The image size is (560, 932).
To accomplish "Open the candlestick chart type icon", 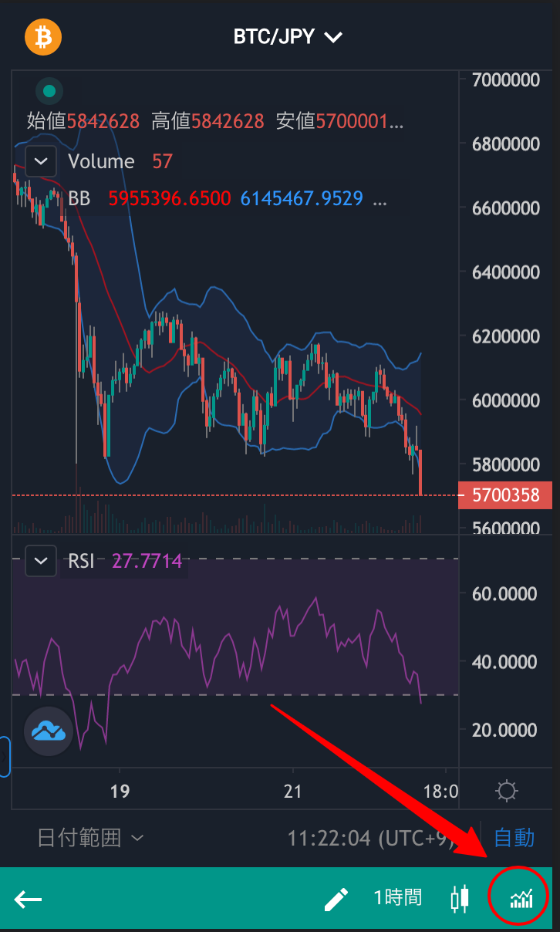I will [x=460, y=898].
